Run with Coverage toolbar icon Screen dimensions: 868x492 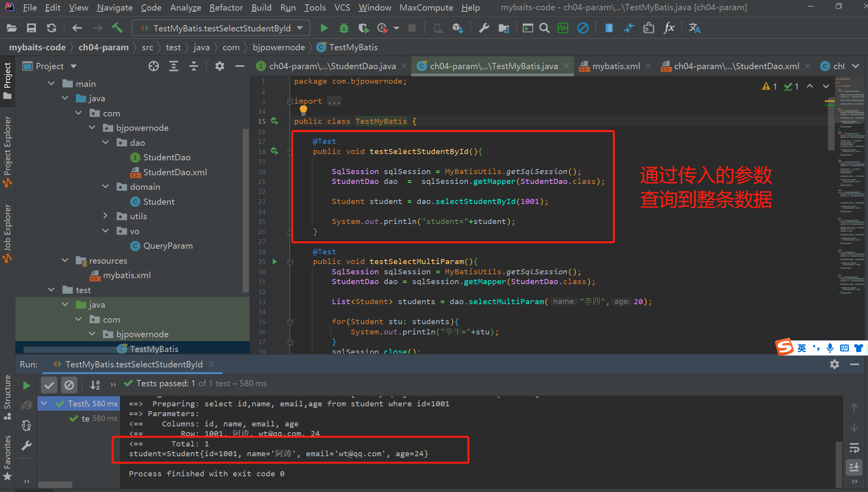click(x=363, y=28)
